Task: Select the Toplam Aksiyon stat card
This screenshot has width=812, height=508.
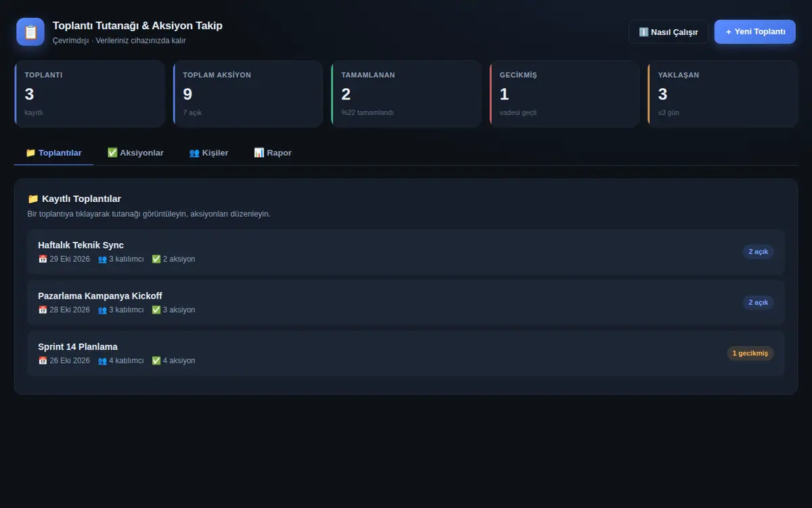Action: [x=248, y=94]
